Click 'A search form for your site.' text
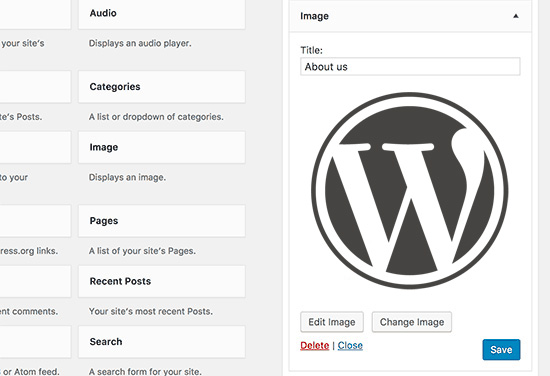The image size is (550, 376). (145, 371)
